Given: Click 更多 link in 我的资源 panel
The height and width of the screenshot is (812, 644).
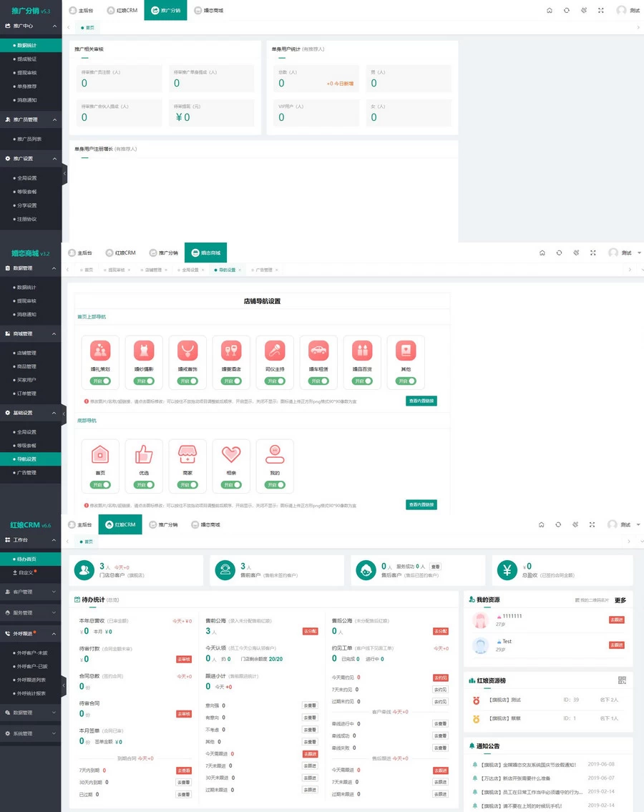Looking at the screenshot, I should pyautogui.click(x=620, y=600).
